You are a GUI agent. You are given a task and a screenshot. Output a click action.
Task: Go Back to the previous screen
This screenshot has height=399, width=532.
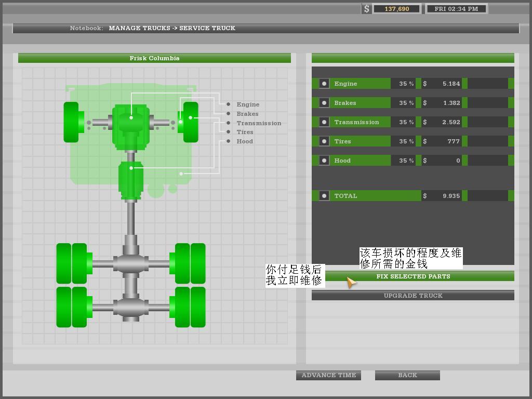[407, 375]
